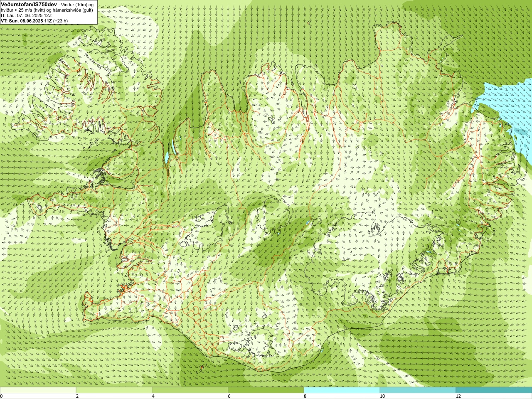The width and height of the screenshot is (532, 399).
Task: Select the light green 2–4 m/s legend swatch
Action: click(114, 390)
